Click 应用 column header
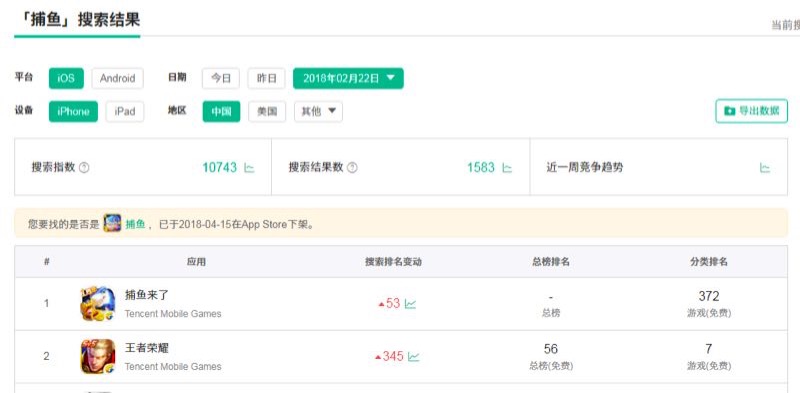The width and height of the screenshot is (800, 393). (x=196, y=262)
